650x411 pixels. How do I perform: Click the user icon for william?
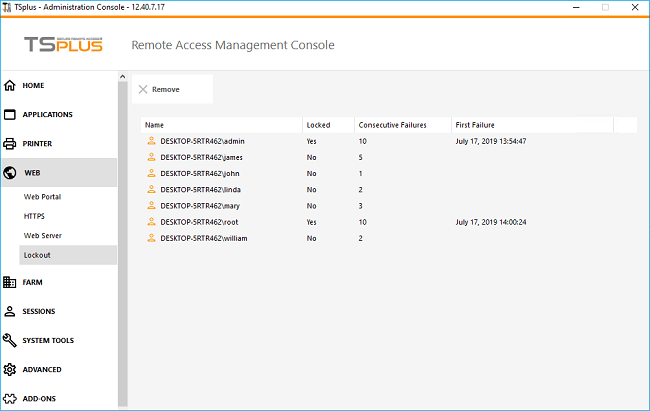click(151, 238)
